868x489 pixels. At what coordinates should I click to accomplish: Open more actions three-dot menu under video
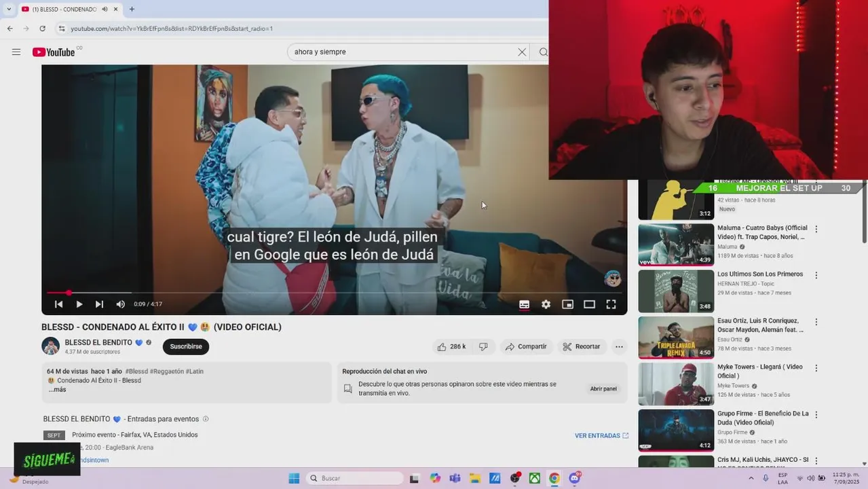[x=619, y=346]
